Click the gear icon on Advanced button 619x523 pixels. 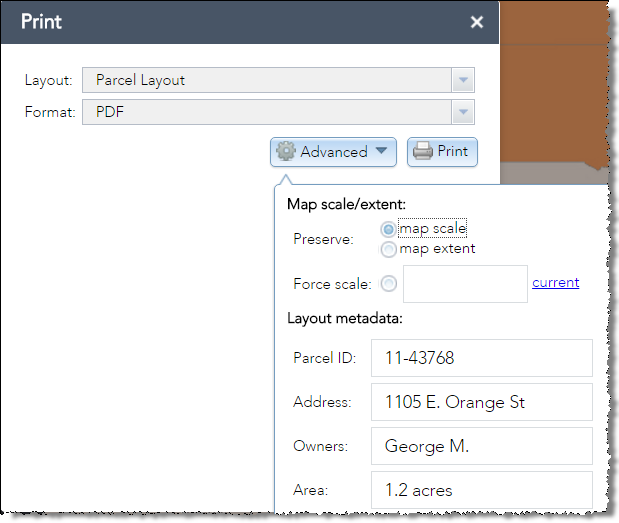coord(286,151)
